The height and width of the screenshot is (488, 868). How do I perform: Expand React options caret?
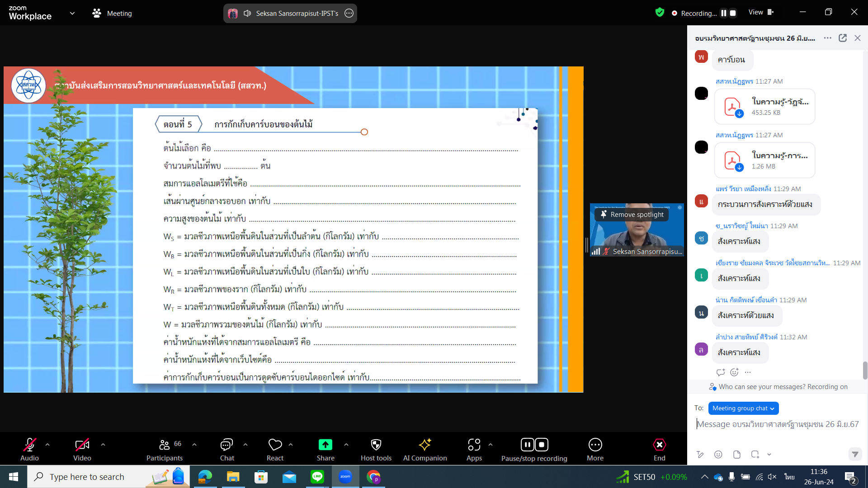click(x=291, y=445)
